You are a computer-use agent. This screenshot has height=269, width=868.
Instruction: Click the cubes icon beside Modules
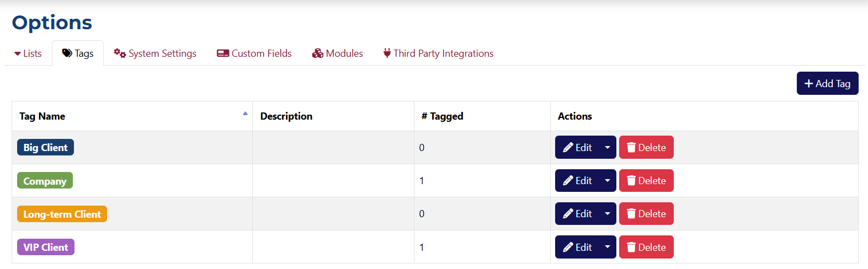pyautogui.click(x=317, y=53)
